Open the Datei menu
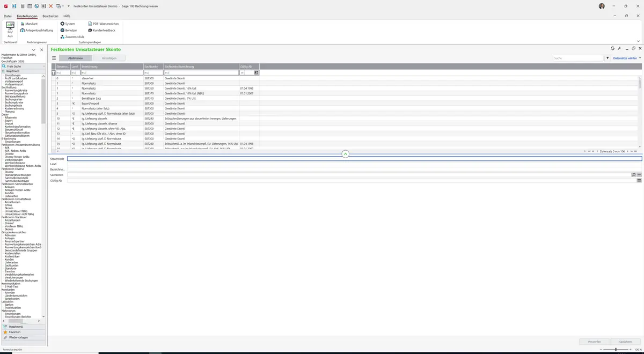 [x=8, y=16]
